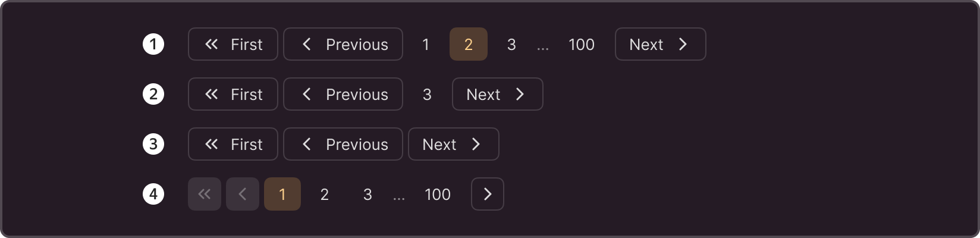Jump to page 100 in row 1
This screenshot has width=980, height=238.
582,44
